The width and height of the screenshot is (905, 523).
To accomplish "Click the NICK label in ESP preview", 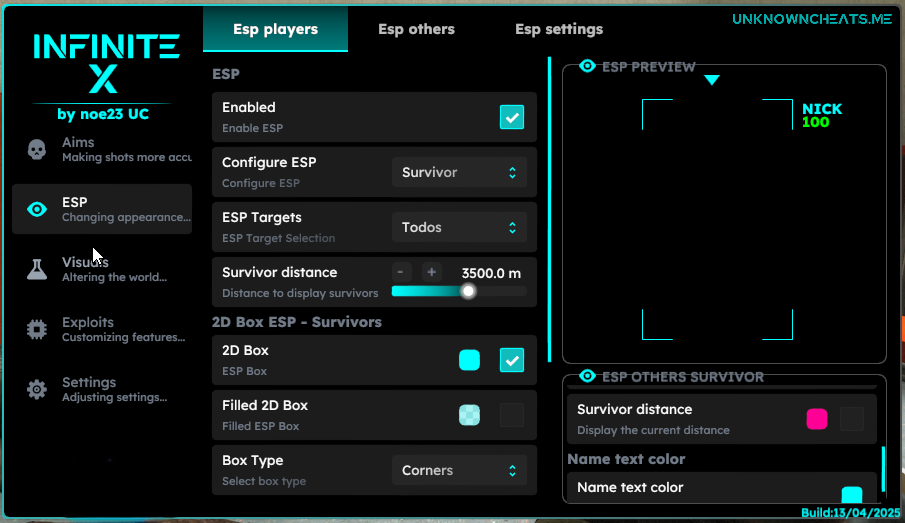I will [822, 109].
